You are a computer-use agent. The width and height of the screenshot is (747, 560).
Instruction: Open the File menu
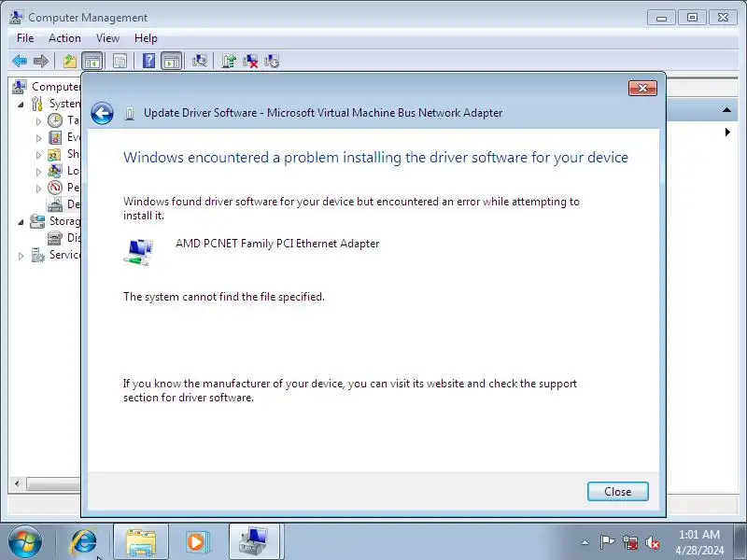[25, 38]
